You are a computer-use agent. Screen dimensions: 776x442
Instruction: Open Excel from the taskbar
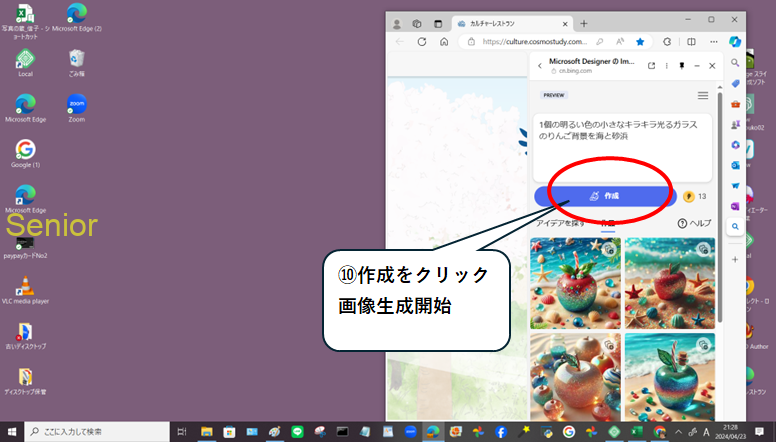pos(637,432)
